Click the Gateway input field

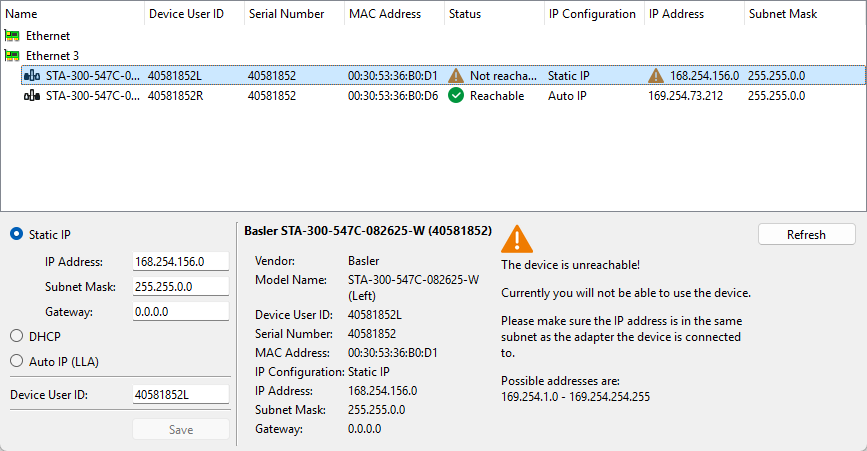(181, 311)
